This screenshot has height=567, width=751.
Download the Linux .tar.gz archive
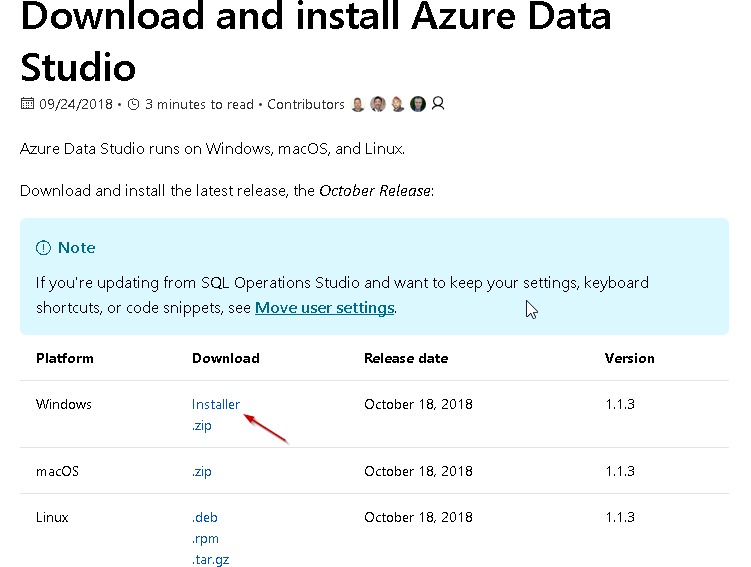tap(210, 560)
